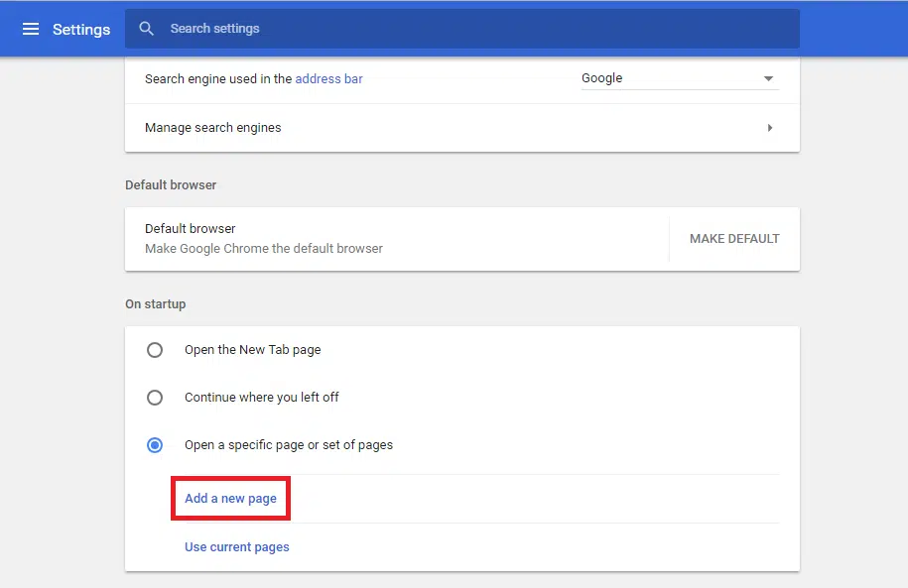
Task: Click "Make Google Chrome the default browser" text
Action: point(262,249)
